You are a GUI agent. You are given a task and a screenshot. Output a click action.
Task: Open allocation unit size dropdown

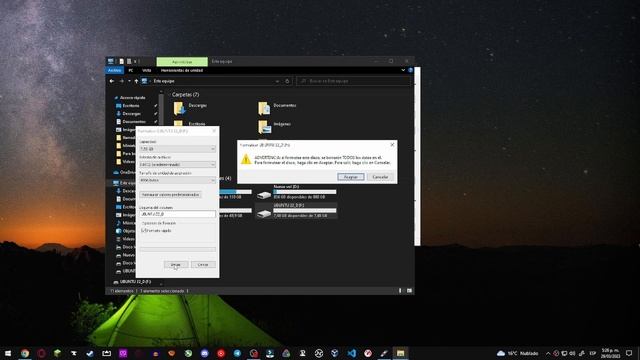coord(177,180)
